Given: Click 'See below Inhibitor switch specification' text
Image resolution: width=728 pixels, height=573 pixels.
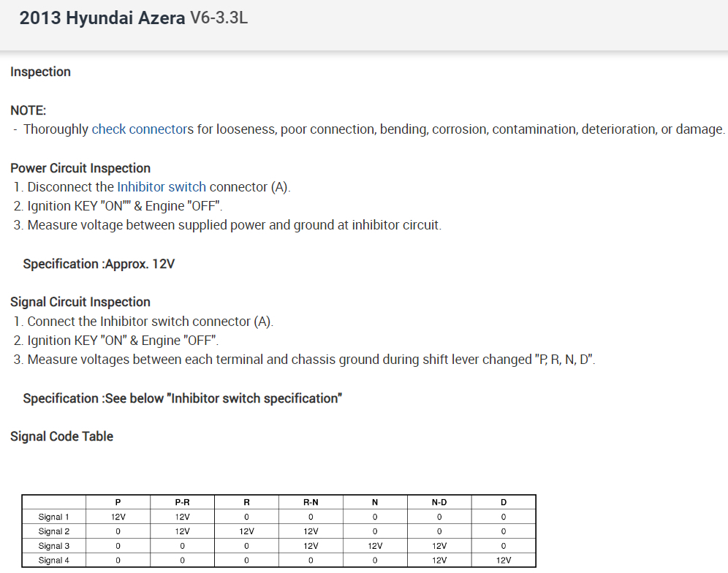Looking at the screenshot, I should [224, 398].
